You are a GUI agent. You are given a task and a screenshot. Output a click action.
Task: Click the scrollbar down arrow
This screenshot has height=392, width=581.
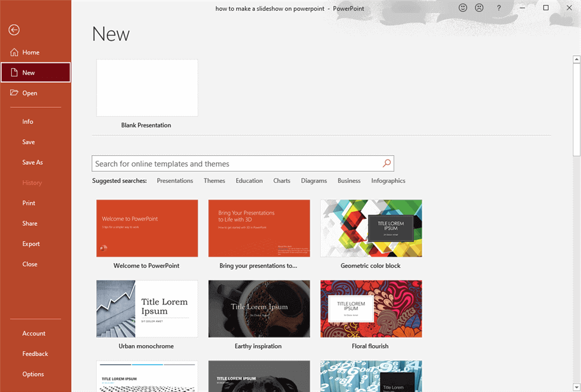[x=576, y=387]
